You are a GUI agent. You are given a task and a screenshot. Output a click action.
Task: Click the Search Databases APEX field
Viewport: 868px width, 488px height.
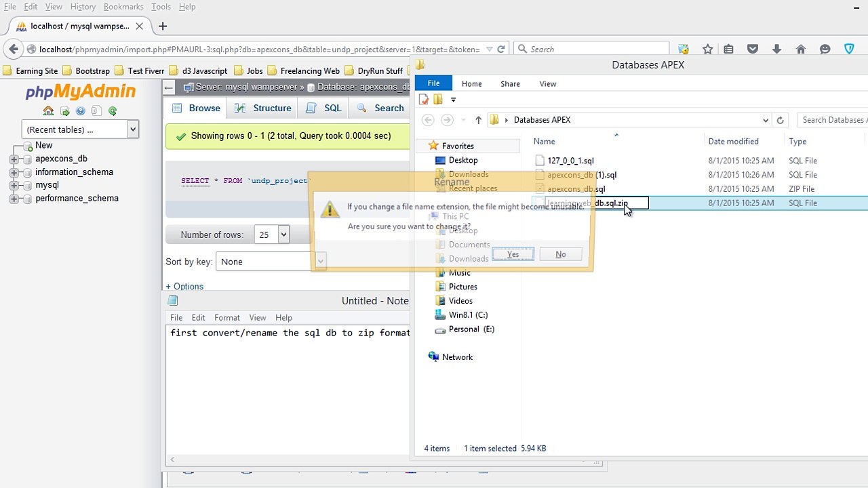click(833, 120)
